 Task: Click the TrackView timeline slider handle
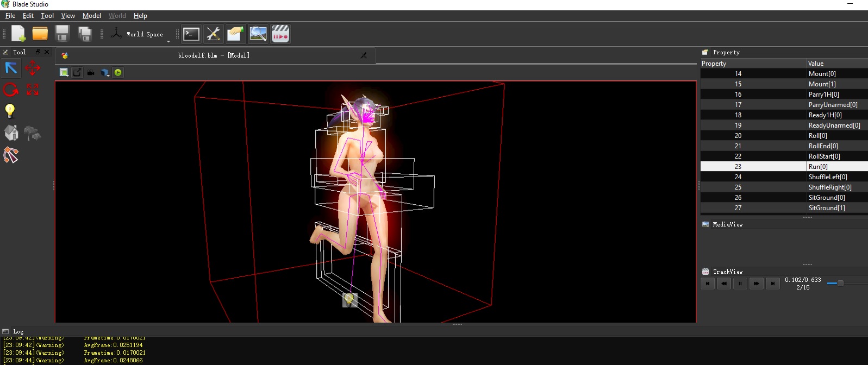tap(840, 283)
